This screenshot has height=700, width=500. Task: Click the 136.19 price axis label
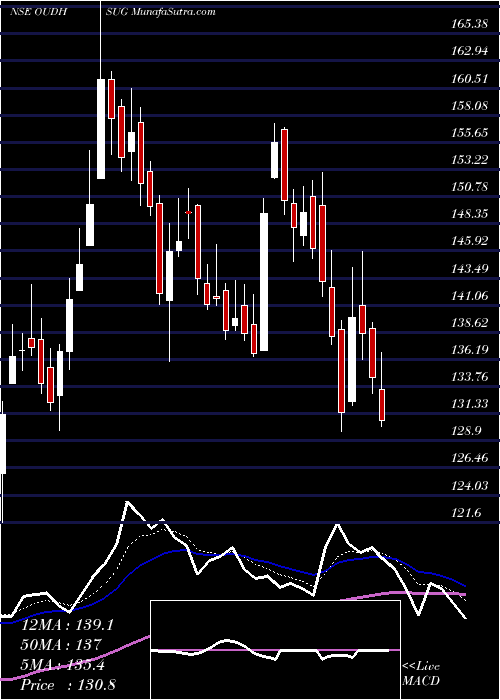click(469, 350)
